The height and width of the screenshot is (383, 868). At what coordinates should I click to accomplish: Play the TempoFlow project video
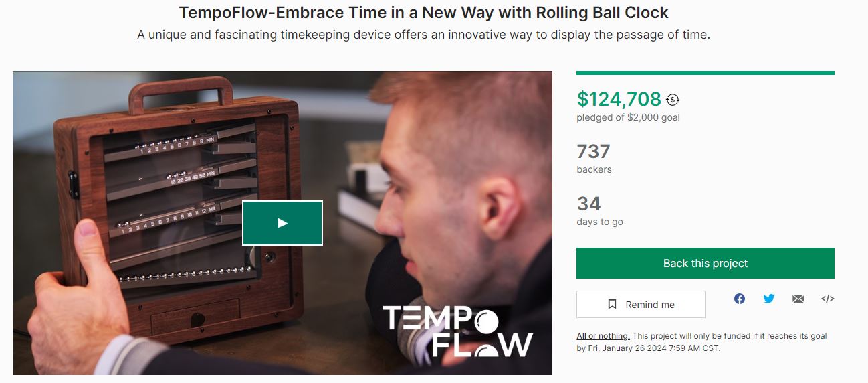click(282, 223)
